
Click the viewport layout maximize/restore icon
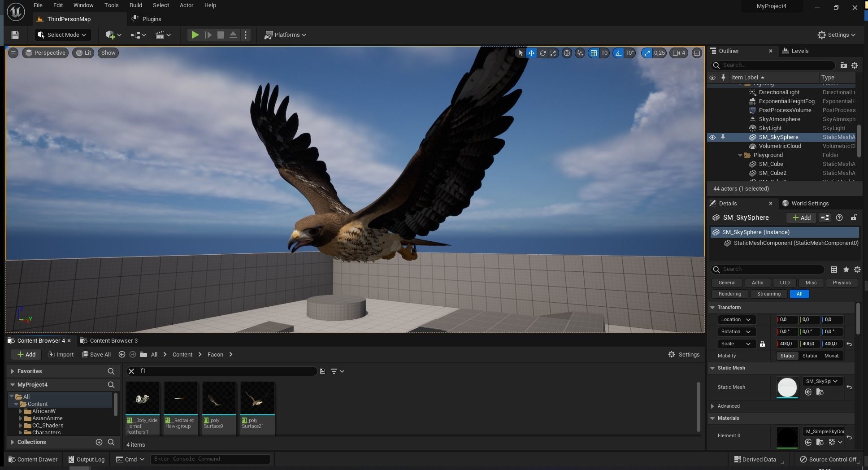697,53
